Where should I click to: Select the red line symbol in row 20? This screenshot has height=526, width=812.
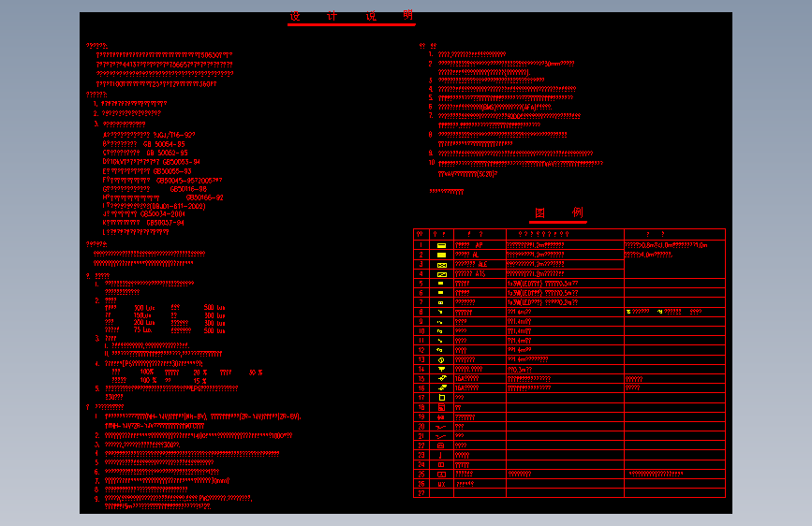[441, 427]
